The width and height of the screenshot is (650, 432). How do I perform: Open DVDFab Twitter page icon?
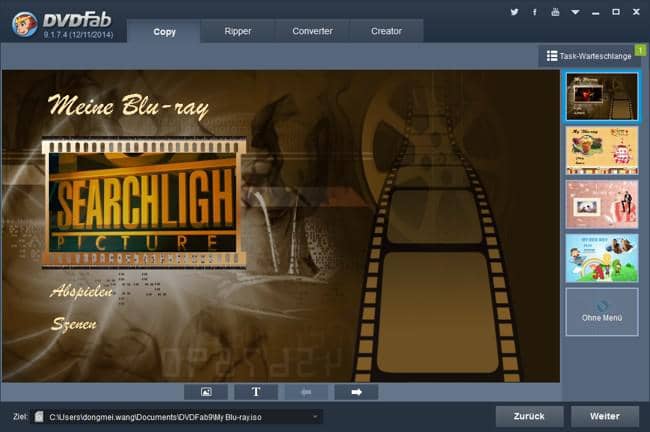[514, 12]
